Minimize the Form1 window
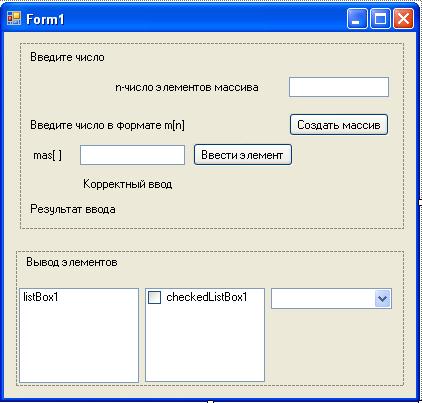This screenshot has width=422, height=403. point(357,19)
